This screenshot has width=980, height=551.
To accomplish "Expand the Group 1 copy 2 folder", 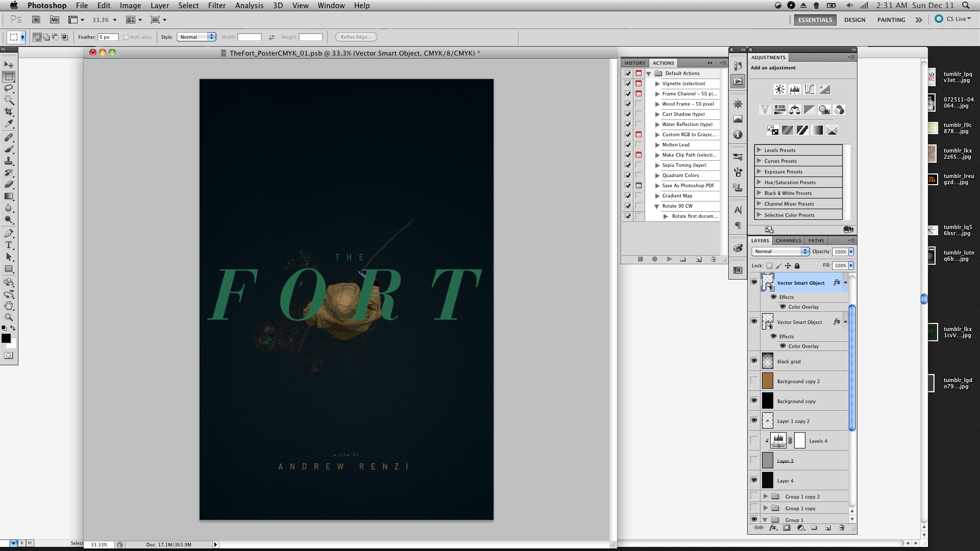I will pyautogui.click(x=766, y=496).
